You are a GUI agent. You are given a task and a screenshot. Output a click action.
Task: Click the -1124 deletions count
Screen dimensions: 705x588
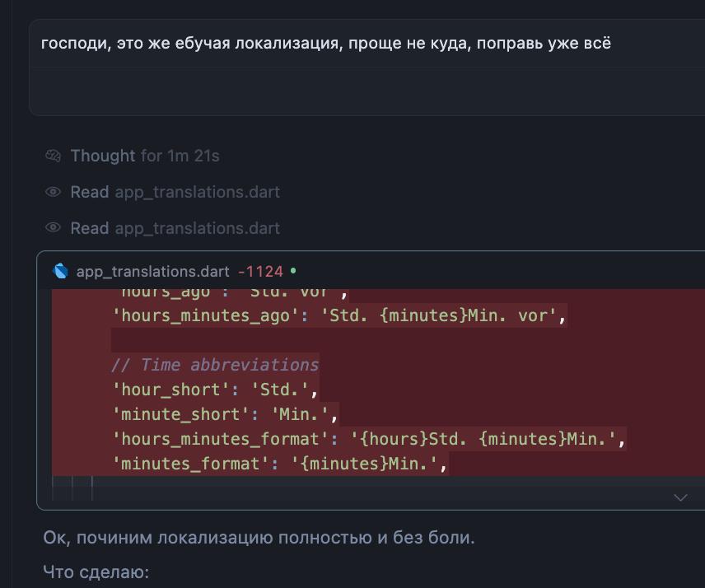tap(260, 271)
